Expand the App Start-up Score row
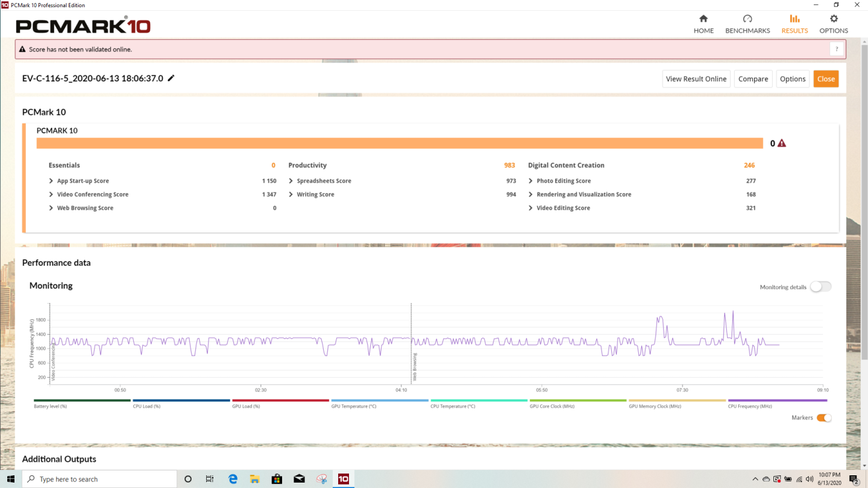This screenshot has width=868, height=488. click(x=52, y=181)
